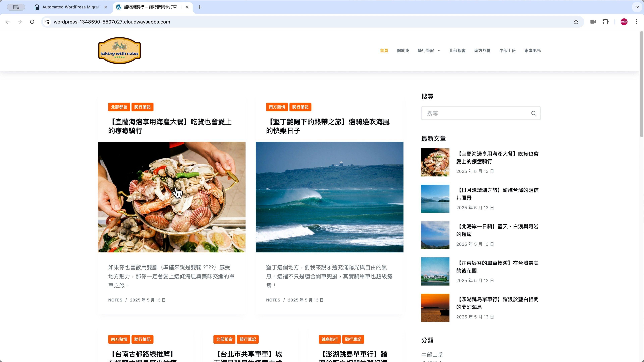Open the 日月潭環湖之旅 sidebar thumbnail
The width and height of the screenshot is (644, 362).
(x=435, y=199)
